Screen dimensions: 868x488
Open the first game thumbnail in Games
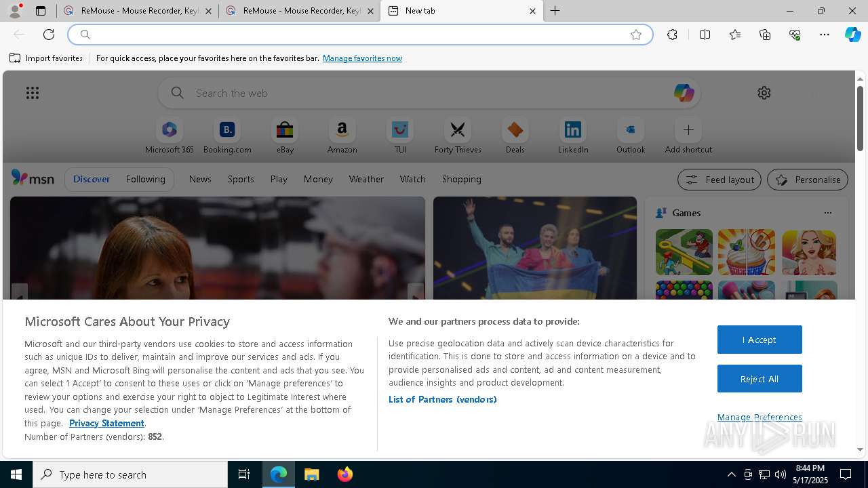[x=684, y=252]
